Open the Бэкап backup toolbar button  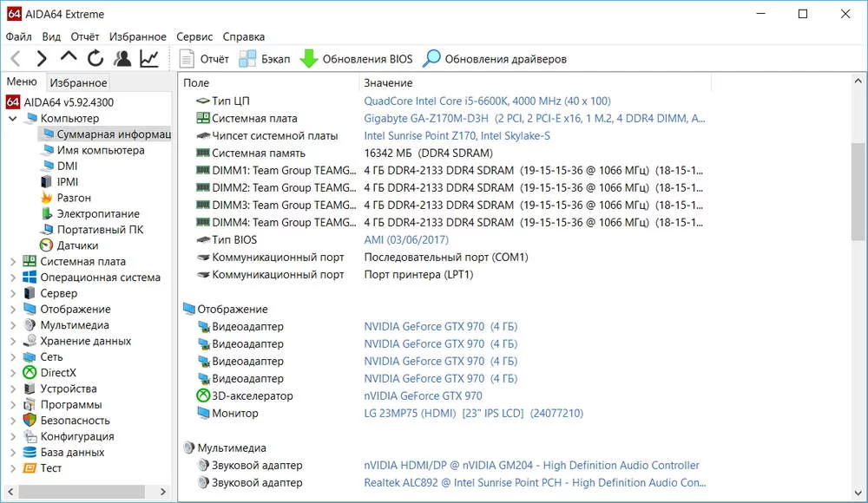click(265, 59)
